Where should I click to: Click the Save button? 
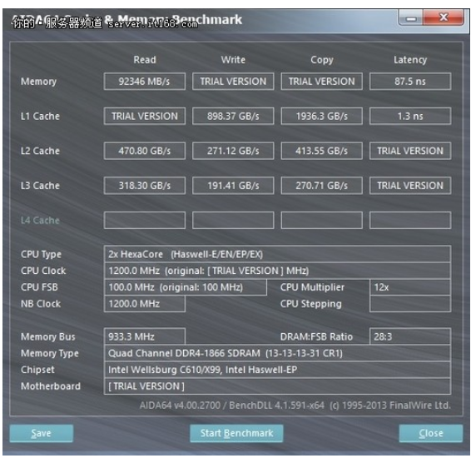click(x=42, y=433)
